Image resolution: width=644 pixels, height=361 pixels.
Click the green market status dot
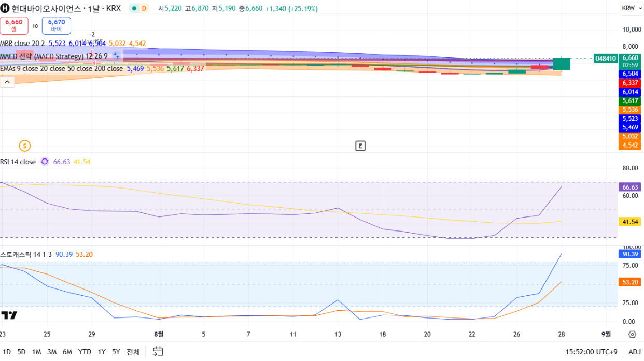tap(134, 8)
